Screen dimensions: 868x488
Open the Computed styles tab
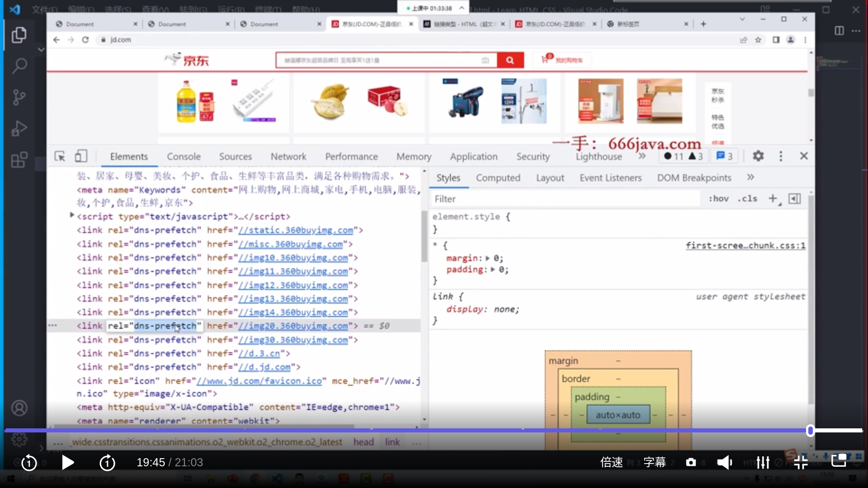pyautogui.click(x=498, y=178)
